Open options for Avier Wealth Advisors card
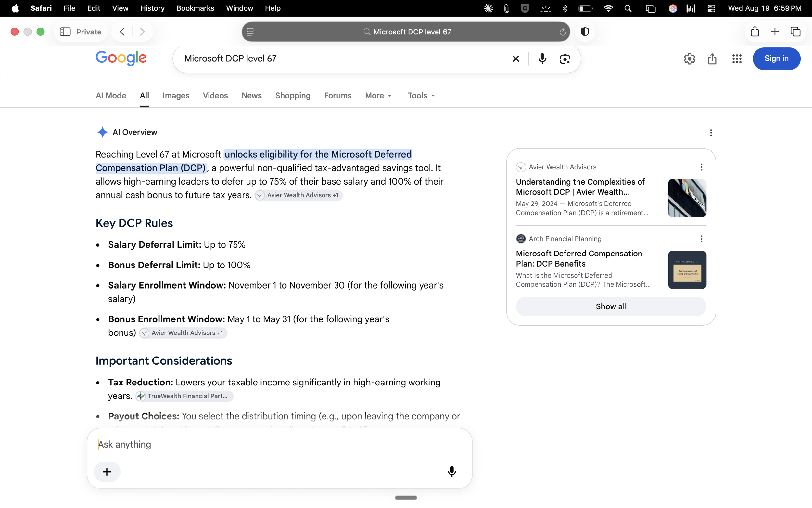The height and width of the screenshot is (508, 812). [x=701, y=167]
